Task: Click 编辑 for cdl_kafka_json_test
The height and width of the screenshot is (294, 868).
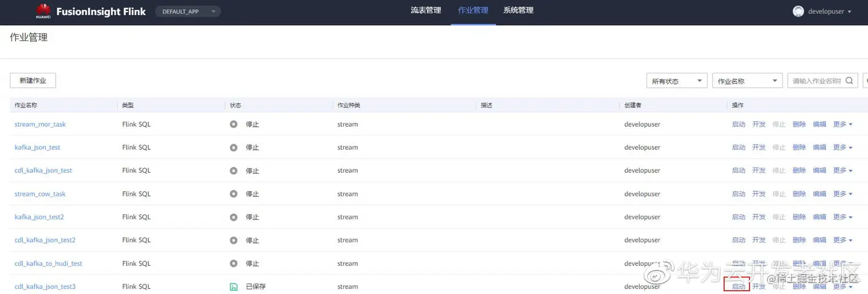Action: pos(819,171)
